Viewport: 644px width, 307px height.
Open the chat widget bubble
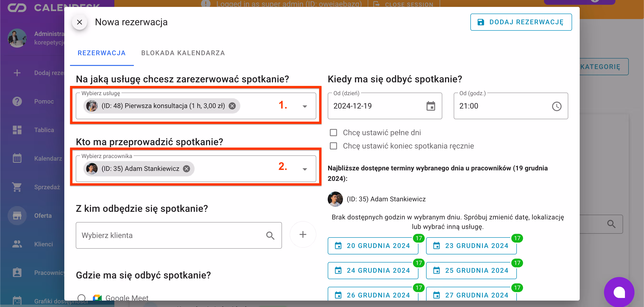(x=619, y=292)
